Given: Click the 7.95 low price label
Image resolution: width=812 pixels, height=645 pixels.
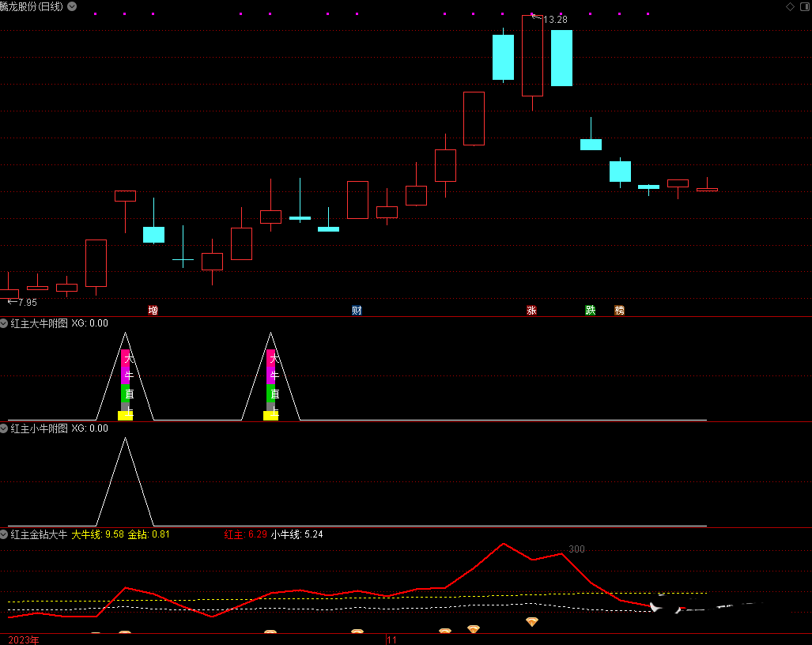Looking at the screenshot, I should coord(27,302).
